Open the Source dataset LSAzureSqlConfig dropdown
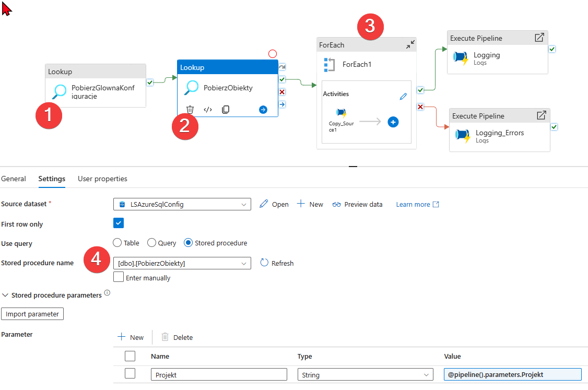588x390 pixels. click(x=182, y=204)
